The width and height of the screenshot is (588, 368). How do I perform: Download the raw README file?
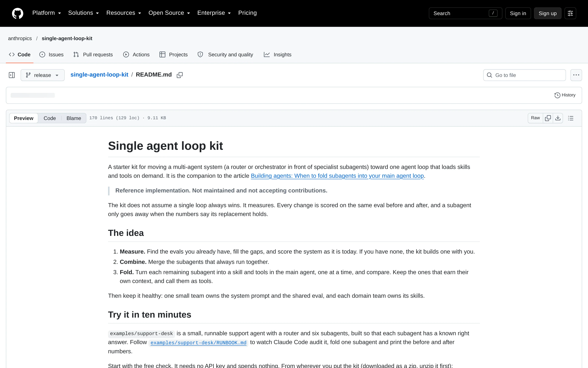(558, 118)
